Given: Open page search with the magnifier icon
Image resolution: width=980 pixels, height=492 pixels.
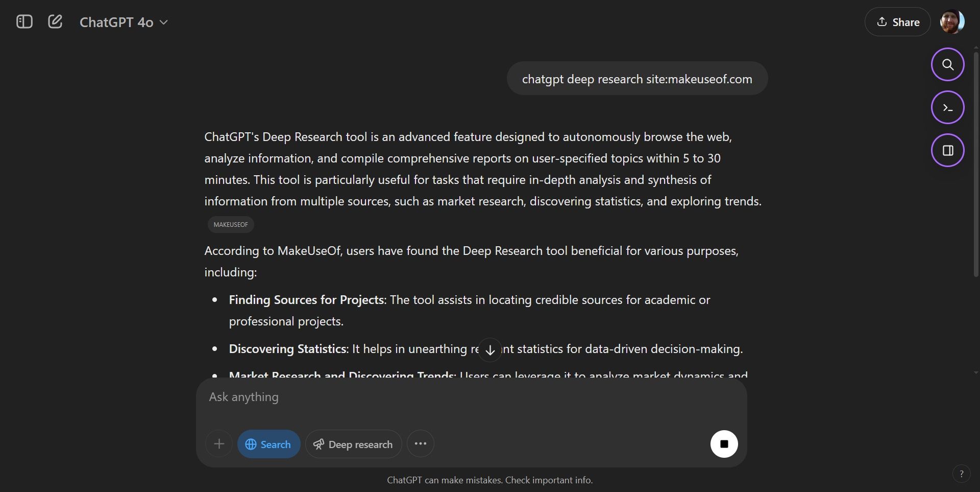Looking at the screenshot, I should pos(947,65).
